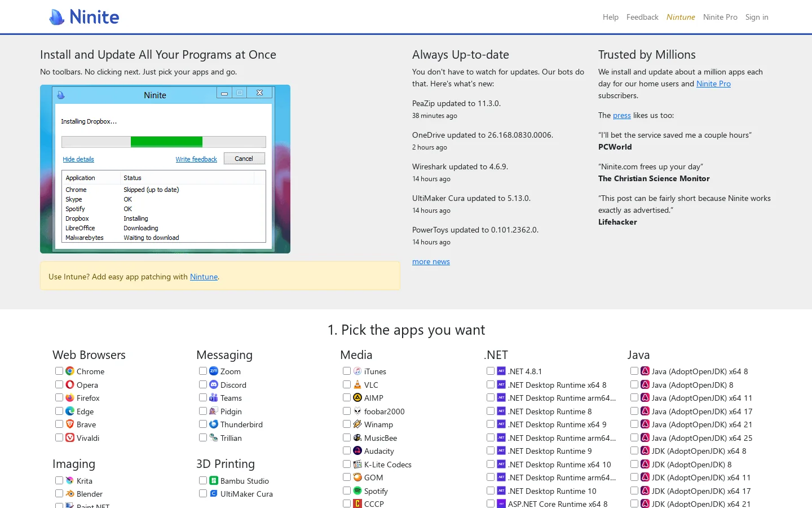
Task: Open Ninite Pro from the header
Action: [720, 17]
